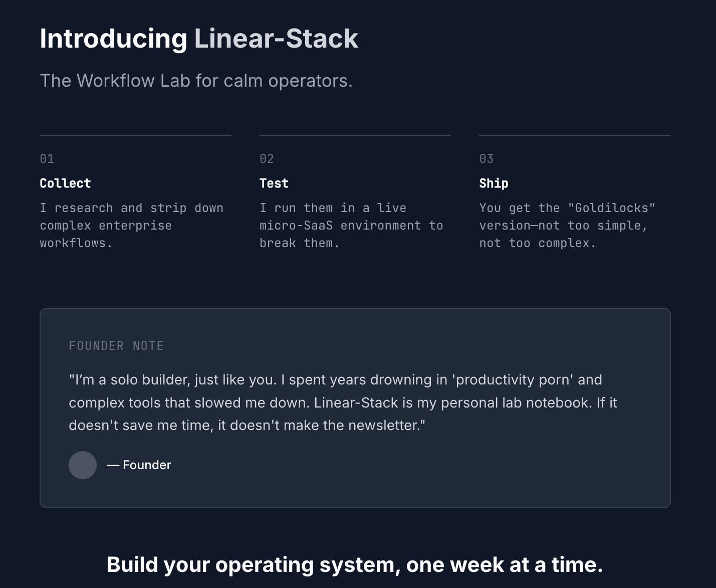Click the "FOUNDER NOTE" label
Image resolution: width=716 pixels, height=588 pixels.
tap(116, 346)
